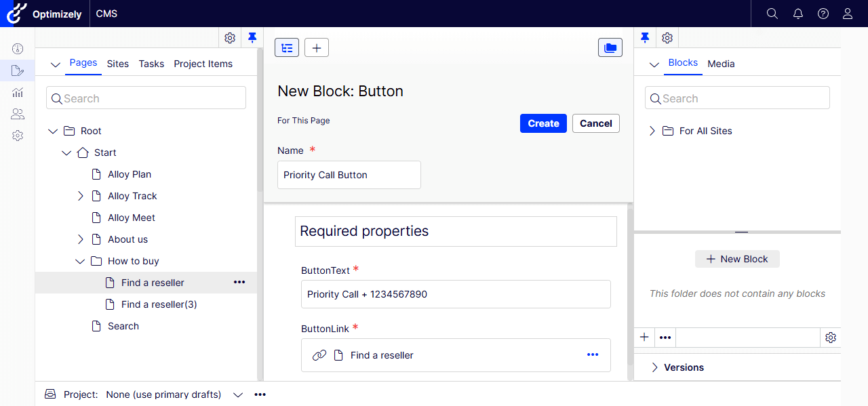Toggle the navigation tree pane button
The image size is (868, 406).
[x=287, y=47]
